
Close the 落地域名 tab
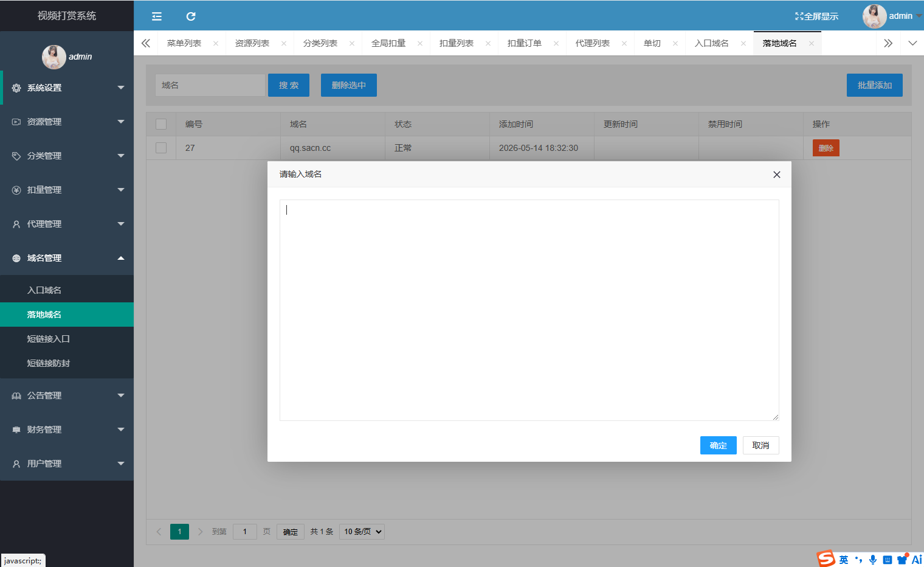tap(812, 44)
